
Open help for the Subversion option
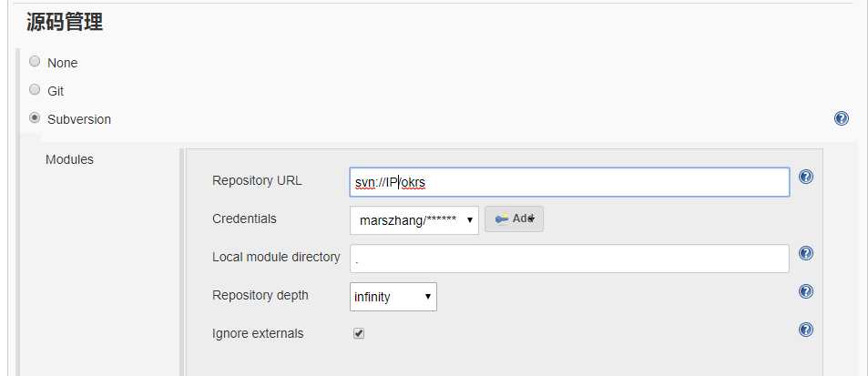click(841, 119)
